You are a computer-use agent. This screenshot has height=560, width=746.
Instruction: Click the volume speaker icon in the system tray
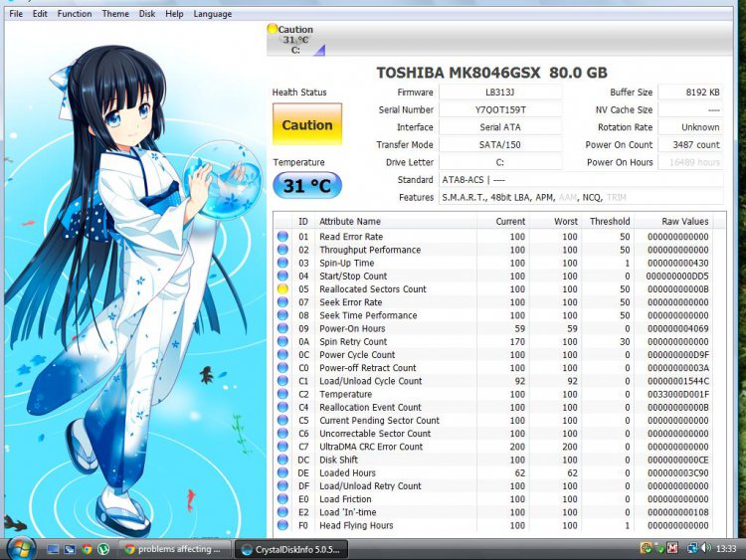coord(706,548)
